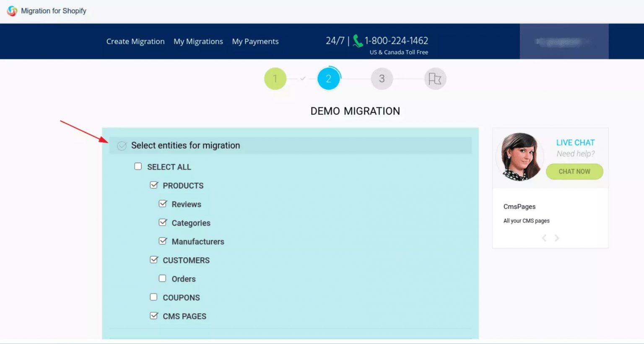The height and width of the screenshot is (344, 644).
Task: Click the green phone icon
Action: point(357,41)
